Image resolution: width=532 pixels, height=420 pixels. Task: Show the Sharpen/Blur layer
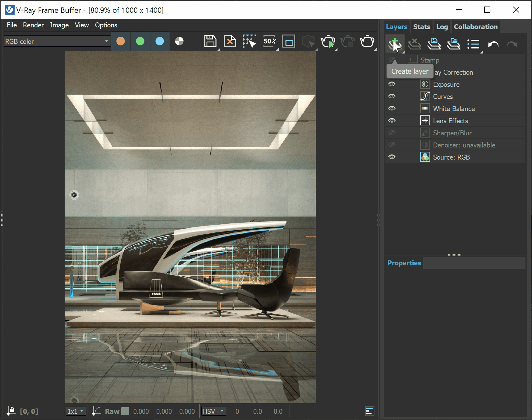coord(392,133)
